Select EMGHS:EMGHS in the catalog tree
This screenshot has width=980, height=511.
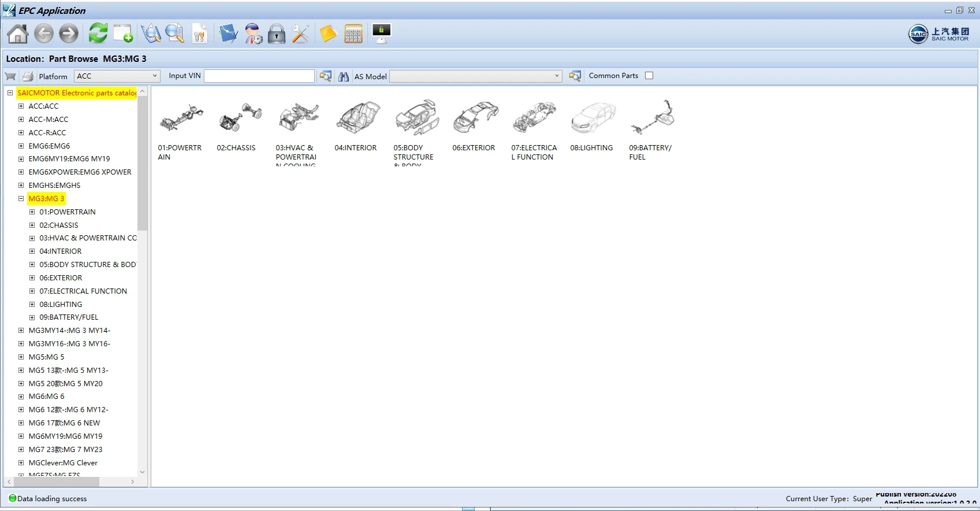pos(54,186)
